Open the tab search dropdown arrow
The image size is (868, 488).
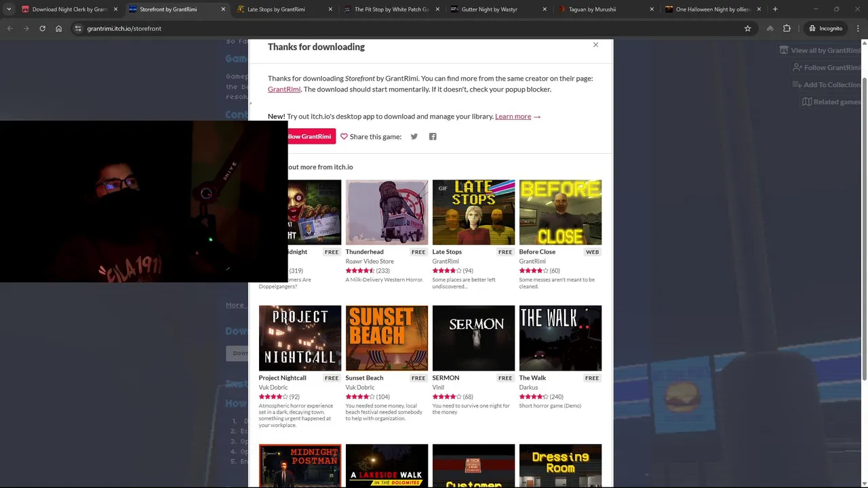9,9
